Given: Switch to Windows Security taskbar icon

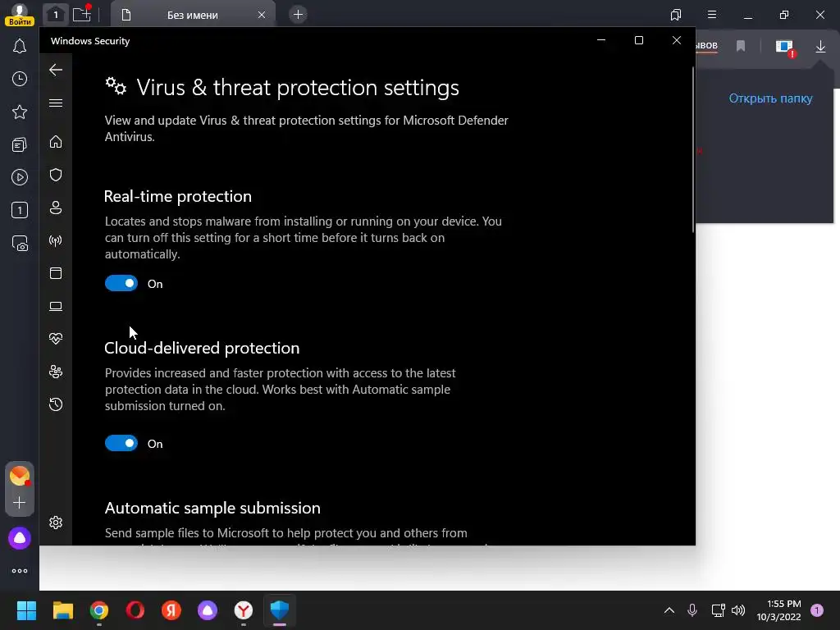Looking at the screenshot, I should point(280,610).
